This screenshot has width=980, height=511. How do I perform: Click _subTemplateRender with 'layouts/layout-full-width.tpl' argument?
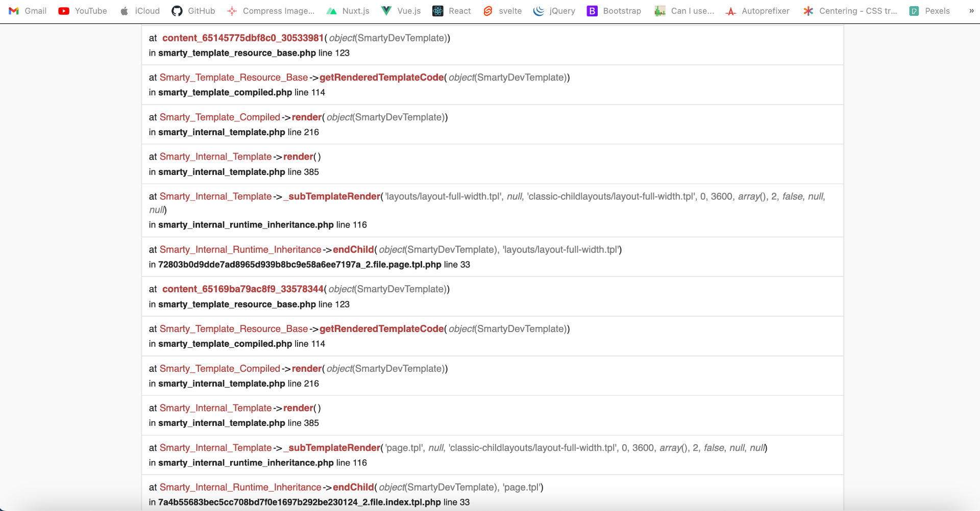click(332, 196)
